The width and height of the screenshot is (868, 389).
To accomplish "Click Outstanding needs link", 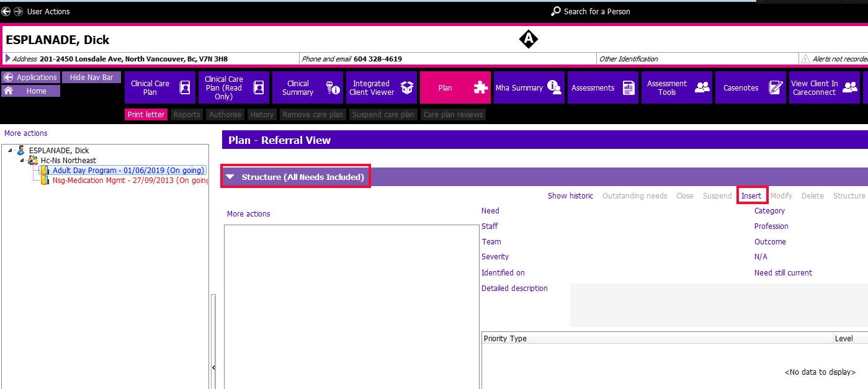I will click(x=635, y=196).
